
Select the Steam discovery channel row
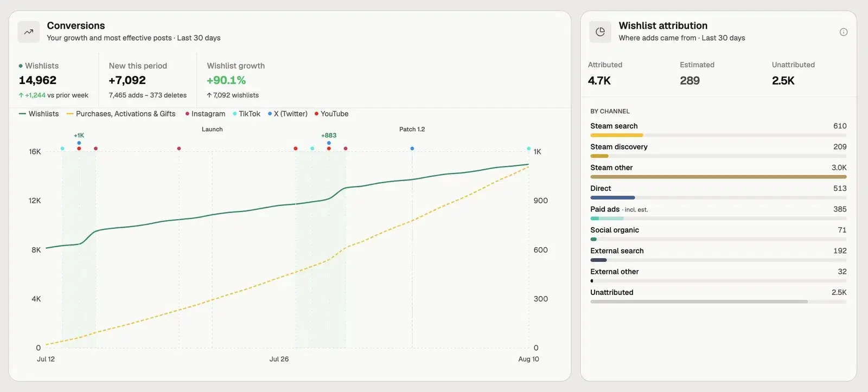pyautogui.click(x=718, y=151)
